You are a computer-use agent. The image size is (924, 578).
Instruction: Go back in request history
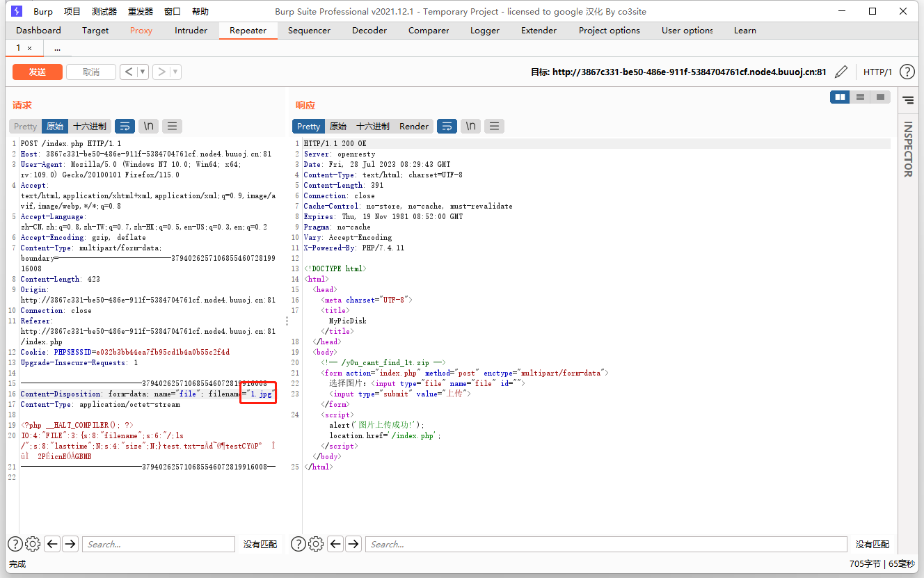pos(128,72)
